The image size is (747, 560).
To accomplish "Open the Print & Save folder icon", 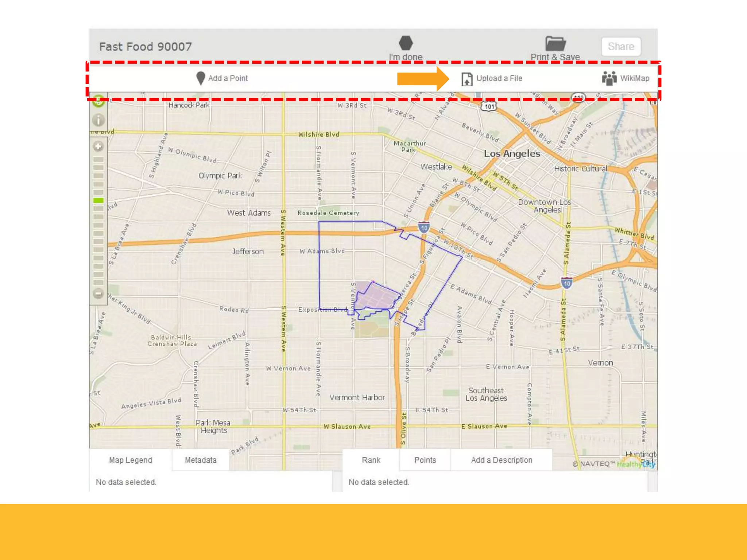I will point(555,44).
